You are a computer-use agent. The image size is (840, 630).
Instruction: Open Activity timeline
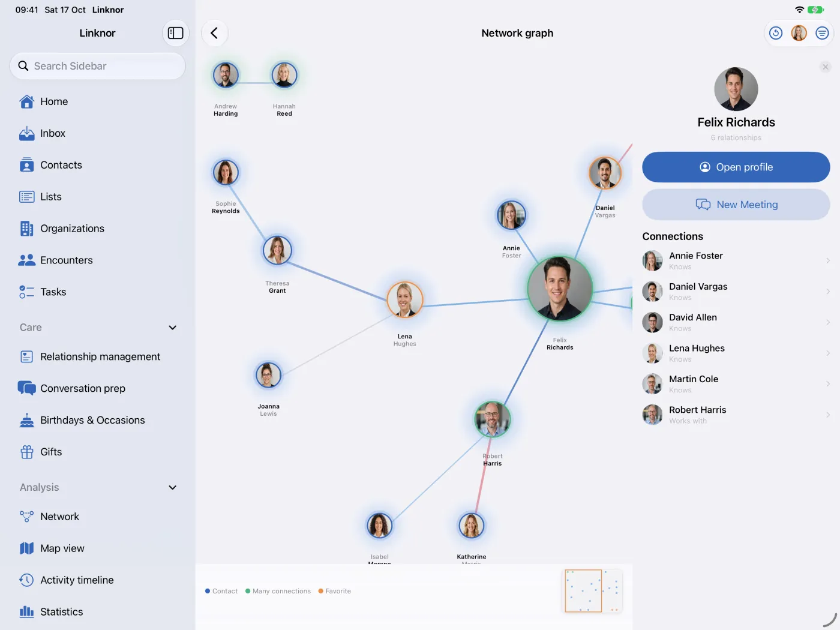(x=98, y=580)
